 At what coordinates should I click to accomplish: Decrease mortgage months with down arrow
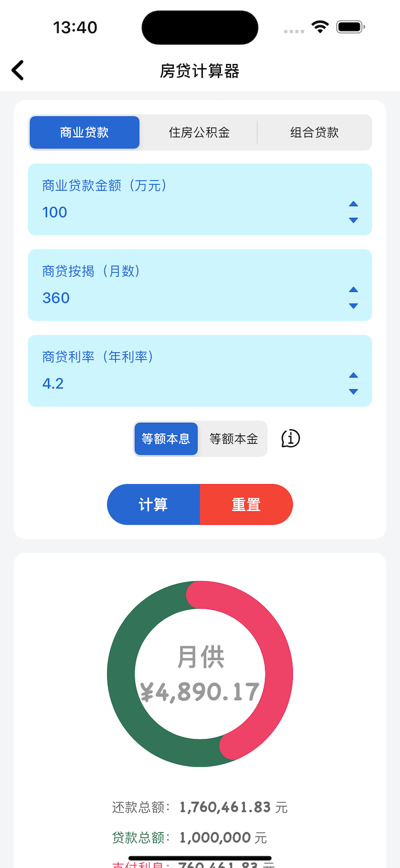pyautogui.click(x=353, y=306)
